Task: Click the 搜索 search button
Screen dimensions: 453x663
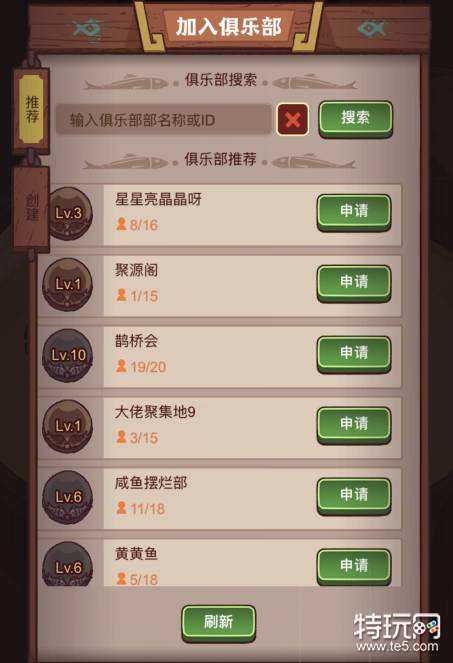Action: tap(355, 118)
